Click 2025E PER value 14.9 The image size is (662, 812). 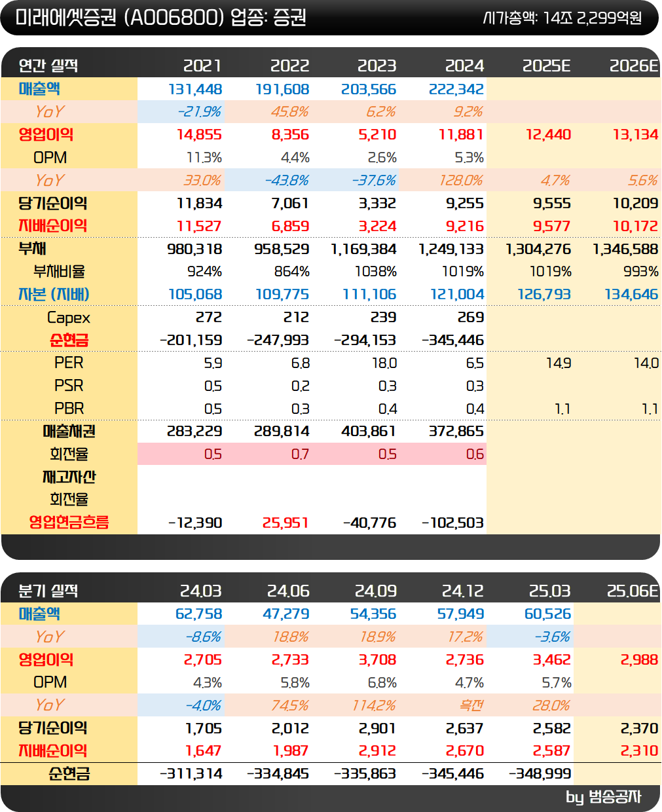point(559,363)
